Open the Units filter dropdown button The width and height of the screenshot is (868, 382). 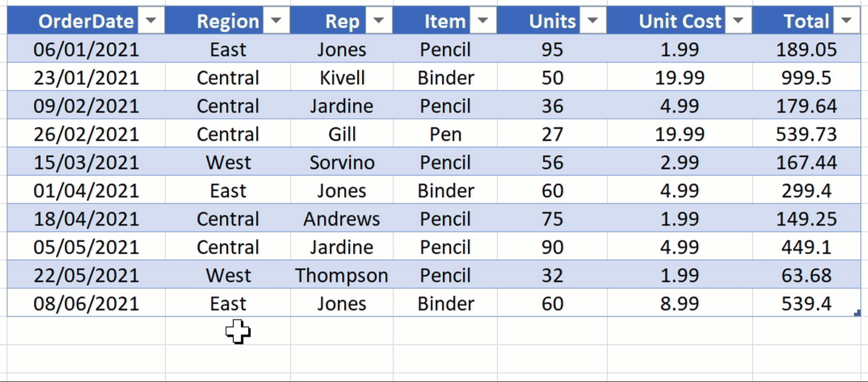click(x=593, y=21)
